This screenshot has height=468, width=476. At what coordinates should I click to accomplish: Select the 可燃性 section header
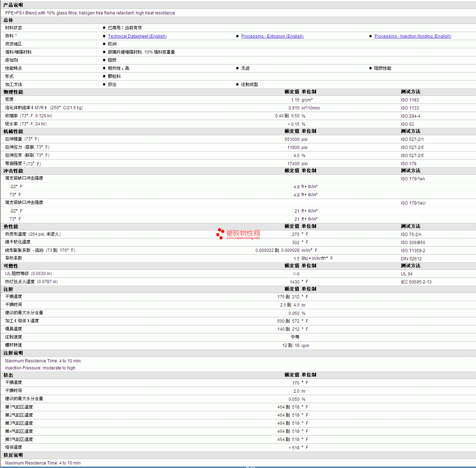11,266
